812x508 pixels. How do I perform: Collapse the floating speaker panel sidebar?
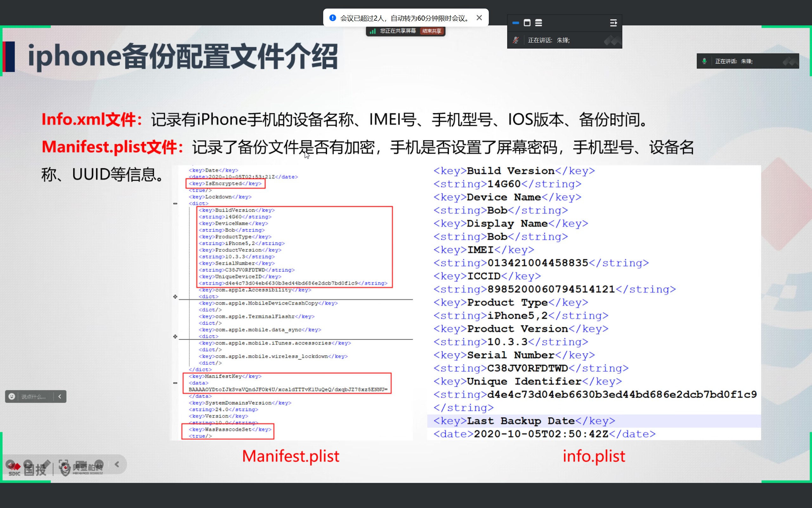tap(613, 23)
